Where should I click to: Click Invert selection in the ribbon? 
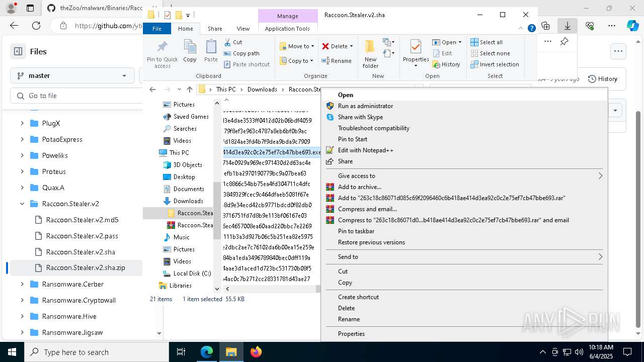495,64
